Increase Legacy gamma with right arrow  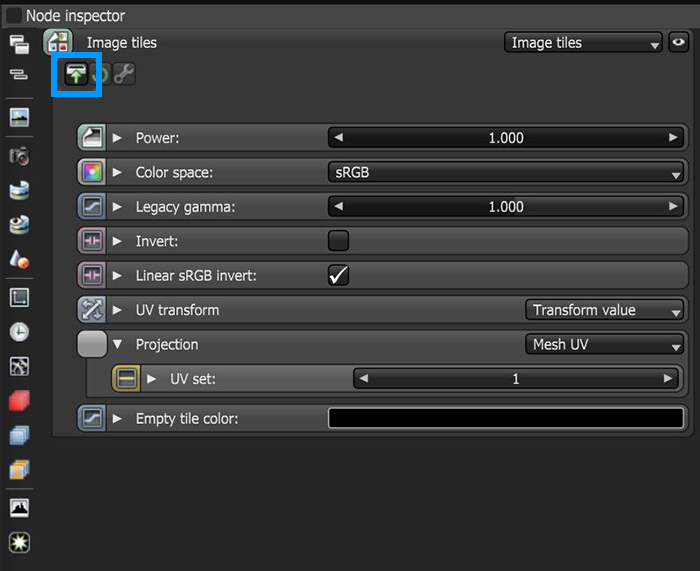(673, 206)
